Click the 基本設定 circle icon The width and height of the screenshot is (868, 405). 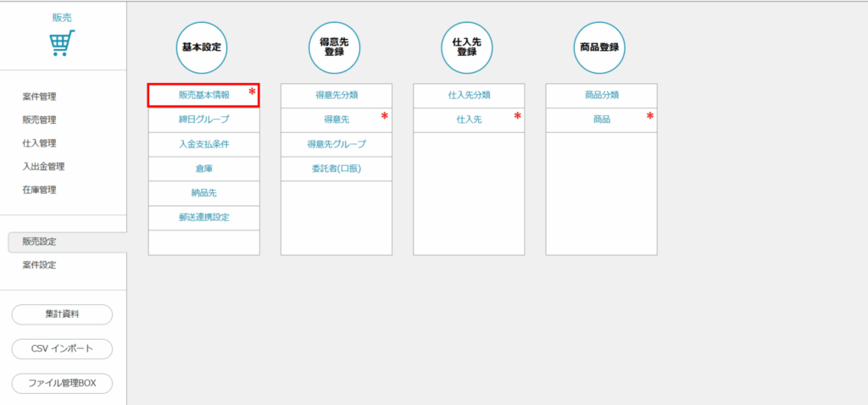(x=203, y=47)
